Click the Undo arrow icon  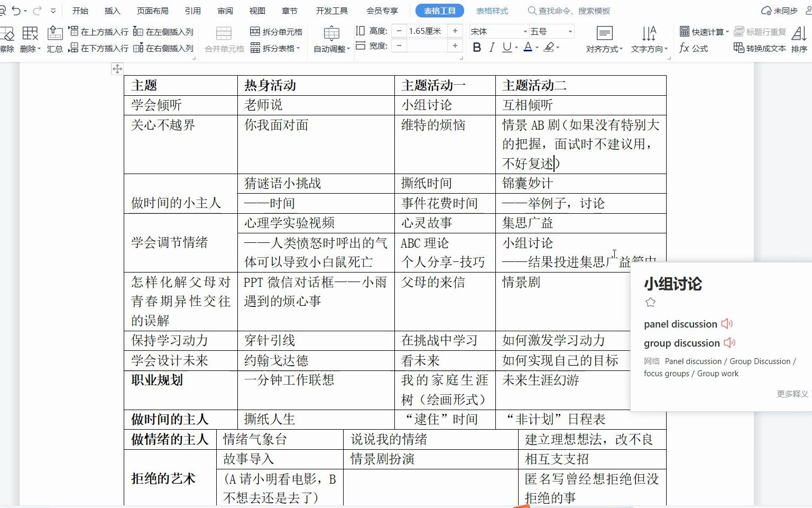click(x=16, y=11)
